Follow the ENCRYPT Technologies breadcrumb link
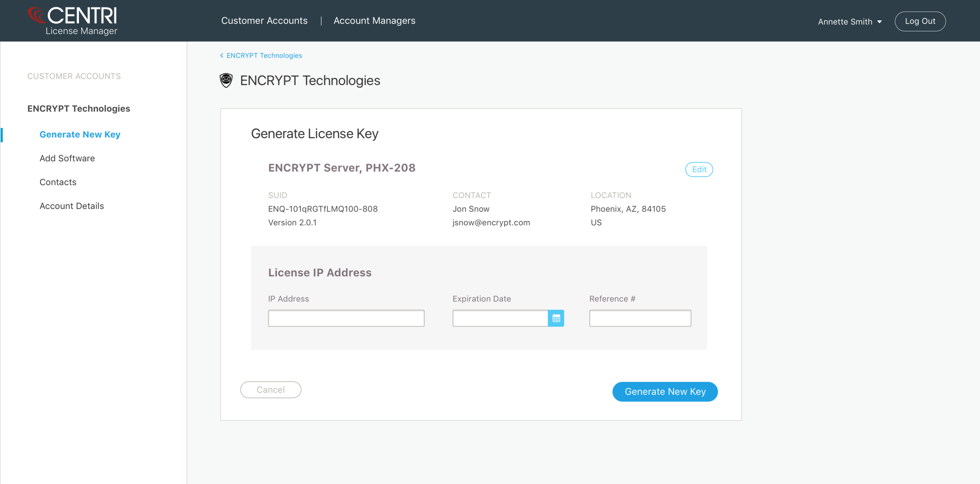The image size is (980, 484). pos(264,56)
